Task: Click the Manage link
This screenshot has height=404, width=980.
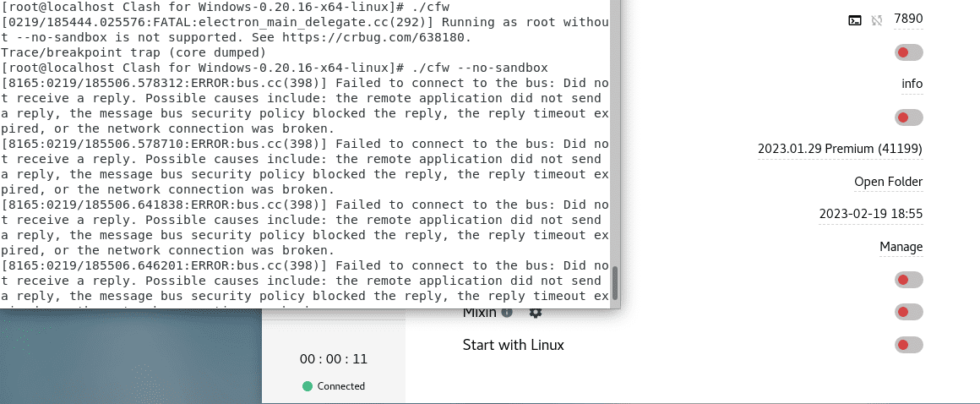Action: click(x=901, y=247)
